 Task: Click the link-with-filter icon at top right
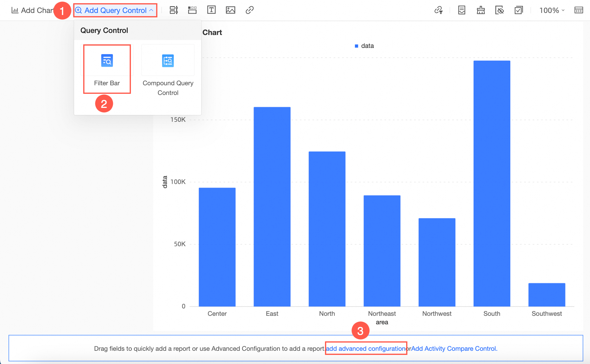click(x=438, y=10)
